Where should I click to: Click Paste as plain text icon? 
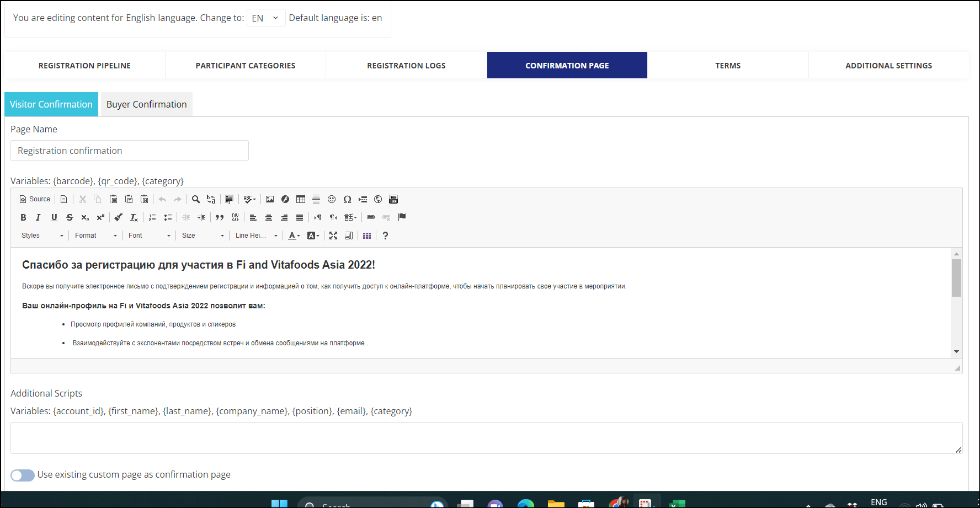(129, 199)
